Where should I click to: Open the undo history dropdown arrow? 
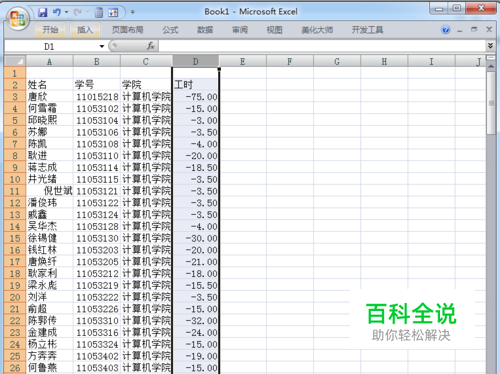[66, 12]
